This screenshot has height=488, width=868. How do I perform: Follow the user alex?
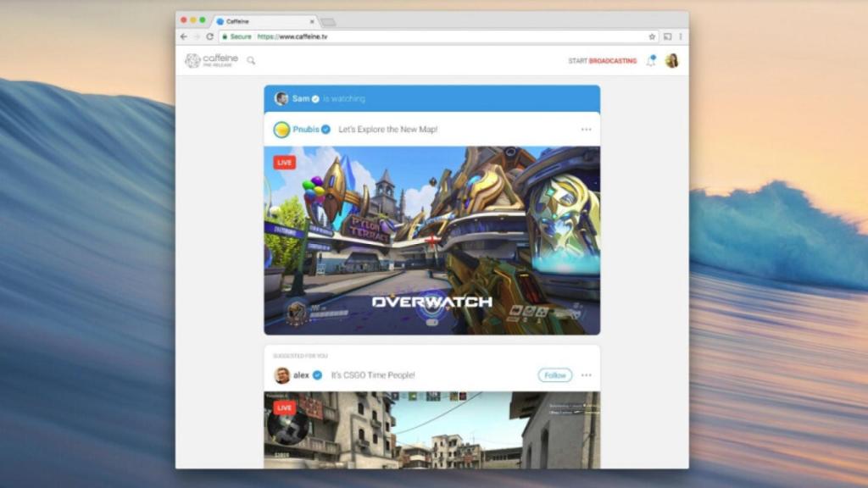tap(554, 375)
